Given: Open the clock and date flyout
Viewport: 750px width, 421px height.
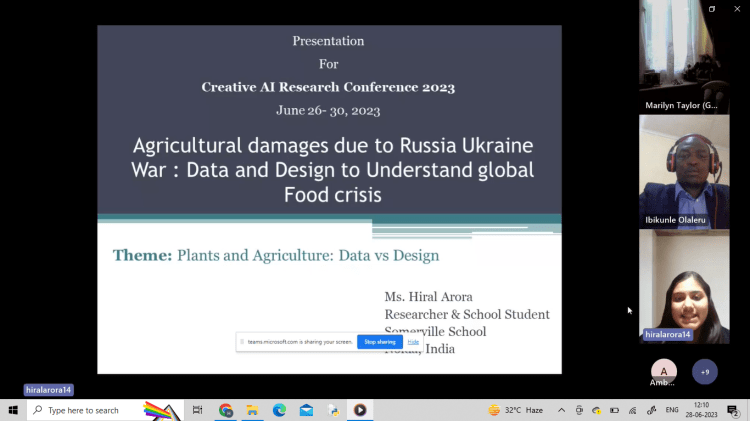Looking at the screenshot, I should click(702, 410).
